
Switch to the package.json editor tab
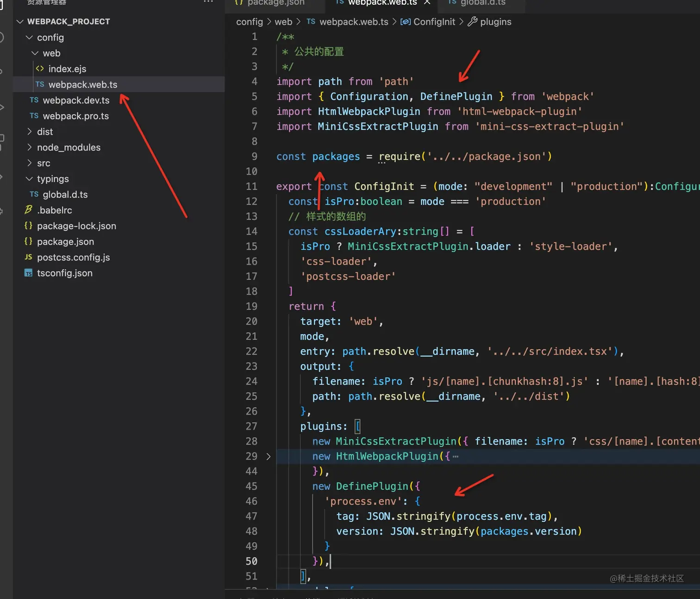276,3
